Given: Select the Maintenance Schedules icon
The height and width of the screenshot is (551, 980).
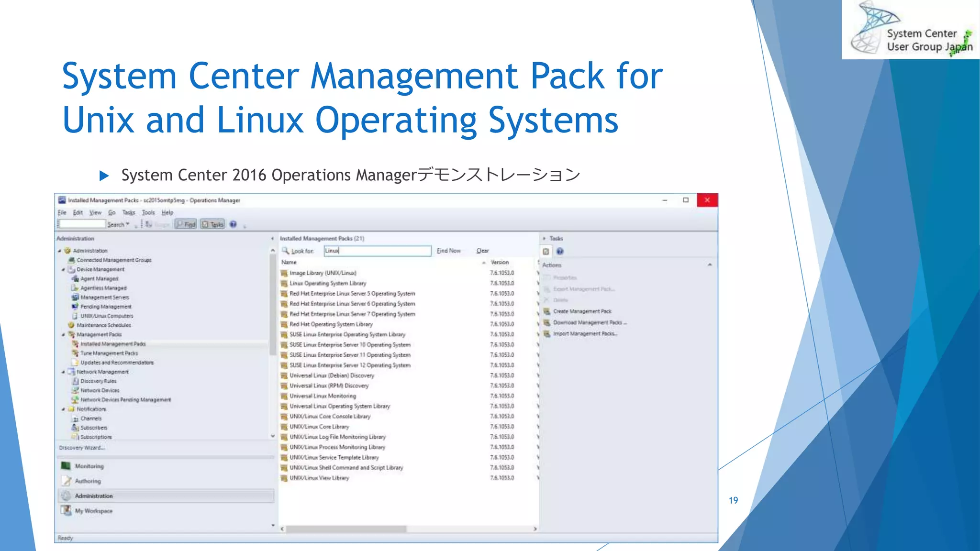Looking at the screenshot, I should coord(71,325).
